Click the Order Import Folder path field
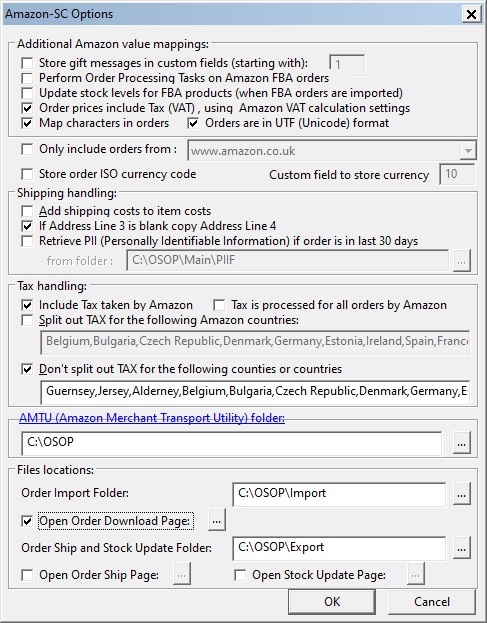The height and width of the screenshot is (623, 487). tap(339, 494)
